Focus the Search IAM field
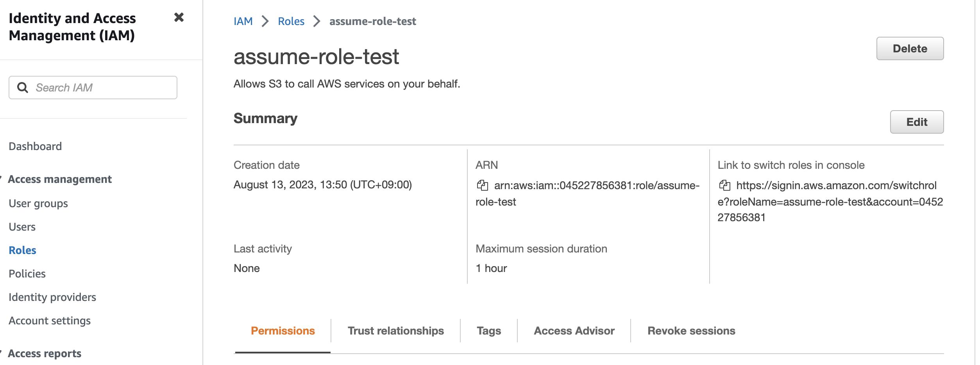The width and height of the screenshot is (980, 365). tap(102, 88)
